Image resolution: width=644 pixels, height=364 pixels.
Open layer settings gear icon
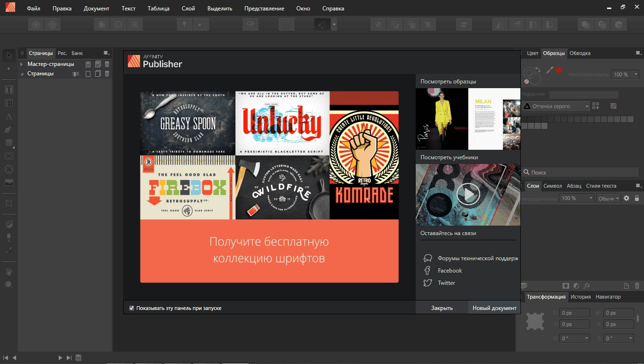point(626,198)
